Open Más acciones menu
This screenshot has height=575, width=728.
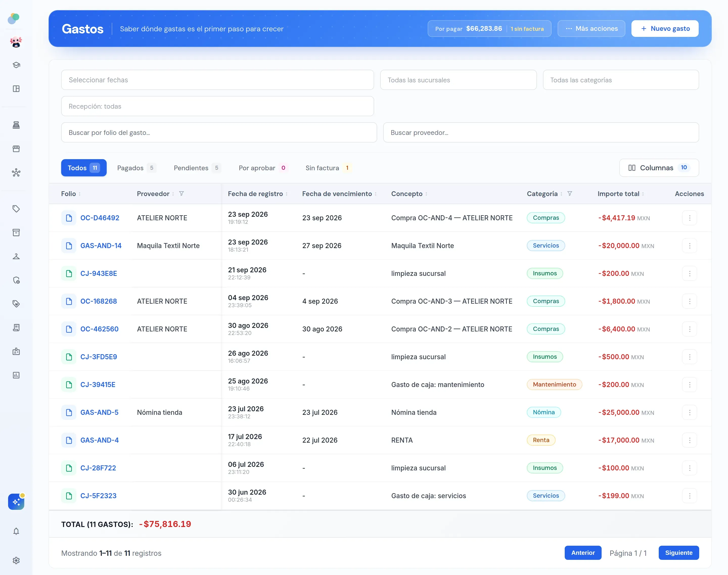coord(591,29)
